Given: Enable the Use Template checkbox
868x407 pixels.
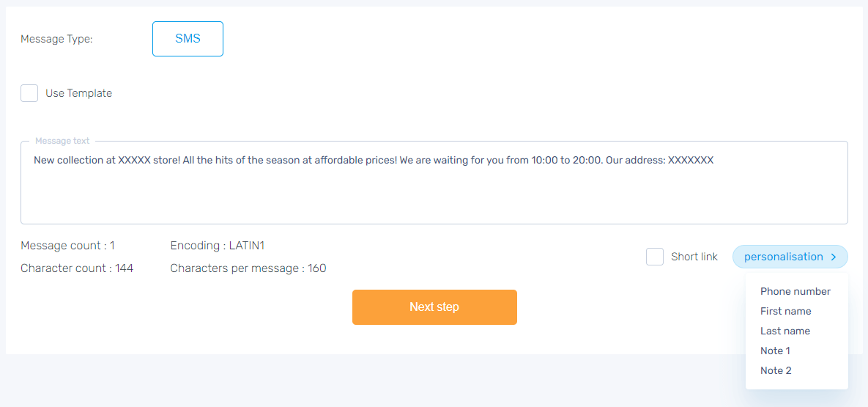Looking at the screenshot, I should click(x=29, y=93).
